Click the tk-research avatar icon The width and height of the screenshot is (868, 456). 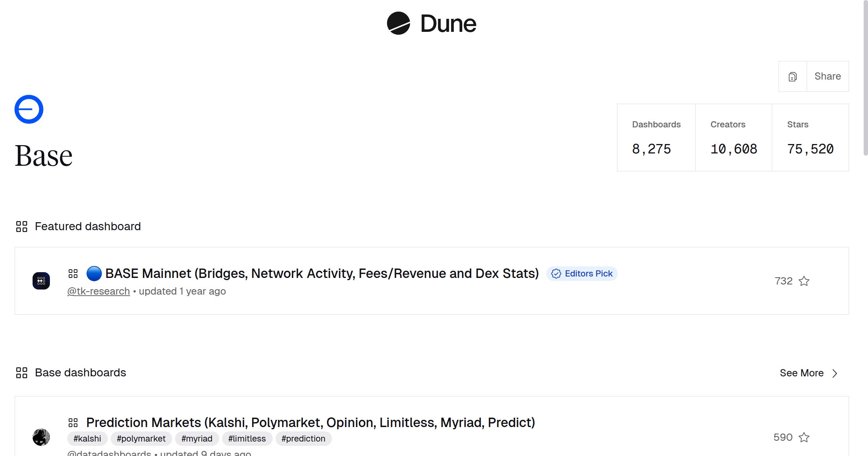[x=41, y=281]
